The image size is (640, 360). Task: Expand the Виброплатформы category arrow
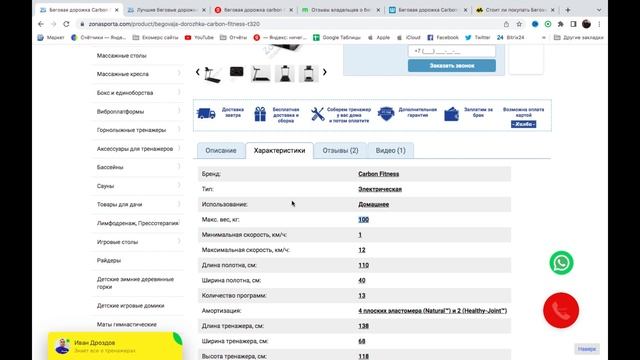[x=179, y=111]
